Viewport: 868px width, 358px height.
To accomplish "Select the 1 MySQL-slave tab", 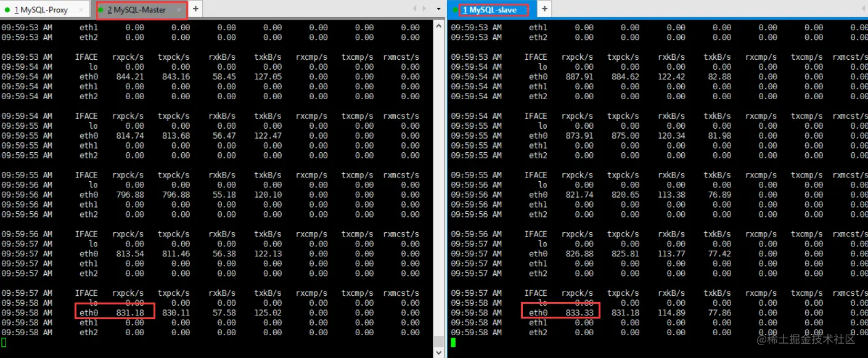I will coord(492,10).
